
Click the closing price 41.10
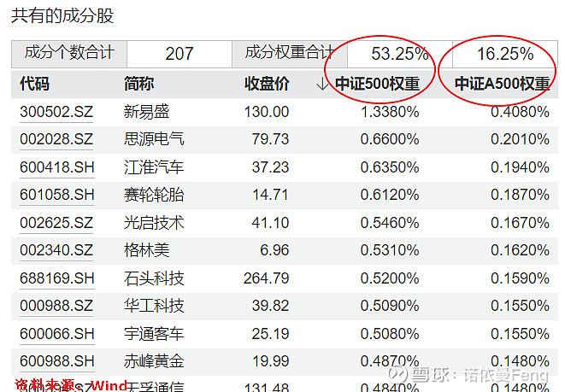pyautogui.click(x=270, y=222)
